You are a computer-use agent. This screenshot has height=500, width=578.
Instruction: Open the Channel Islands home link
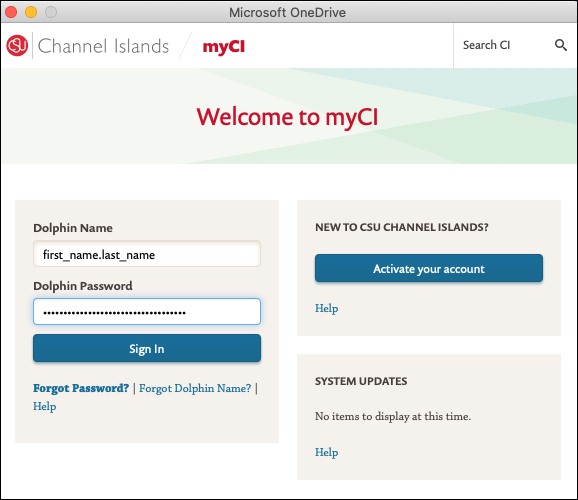point(103,46)
